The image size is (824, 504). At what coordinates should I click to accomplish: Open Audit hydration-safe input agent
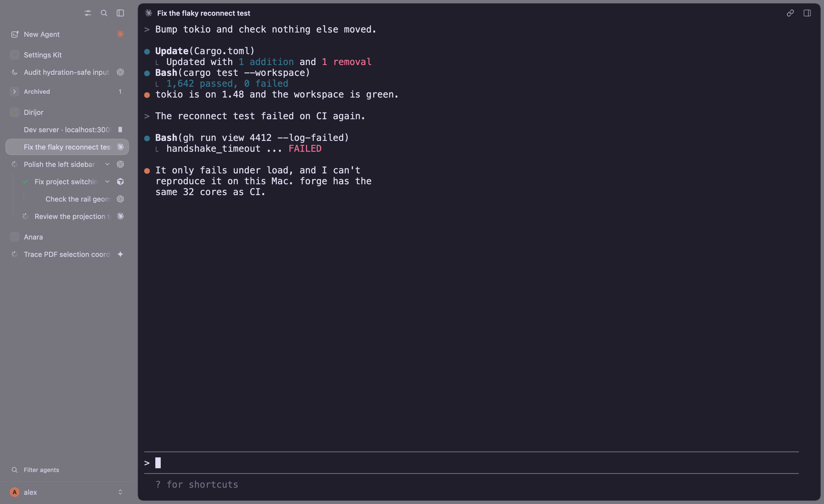(x=67, y=72)
